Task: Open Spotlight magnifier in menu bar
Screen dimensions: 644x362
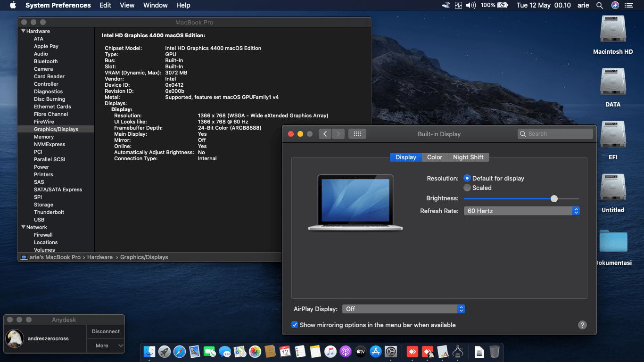Action: pos(600,5)
